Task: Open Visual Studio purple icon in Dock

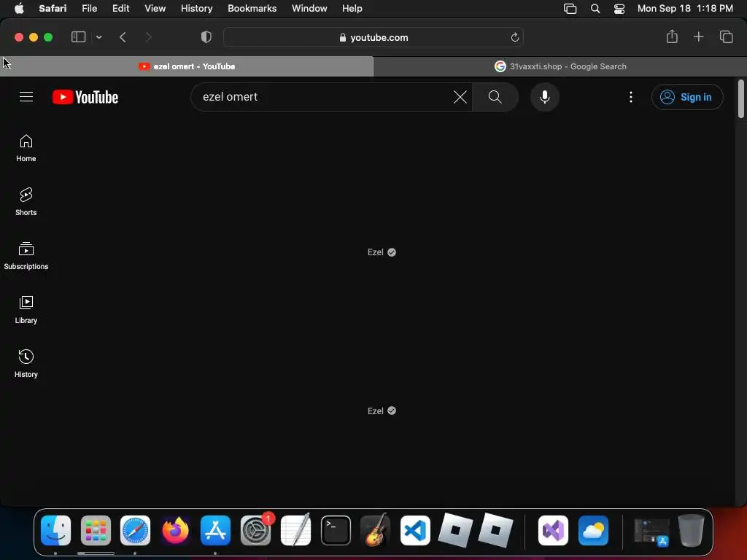Action: pyautogui.click(x=553, y=530)
